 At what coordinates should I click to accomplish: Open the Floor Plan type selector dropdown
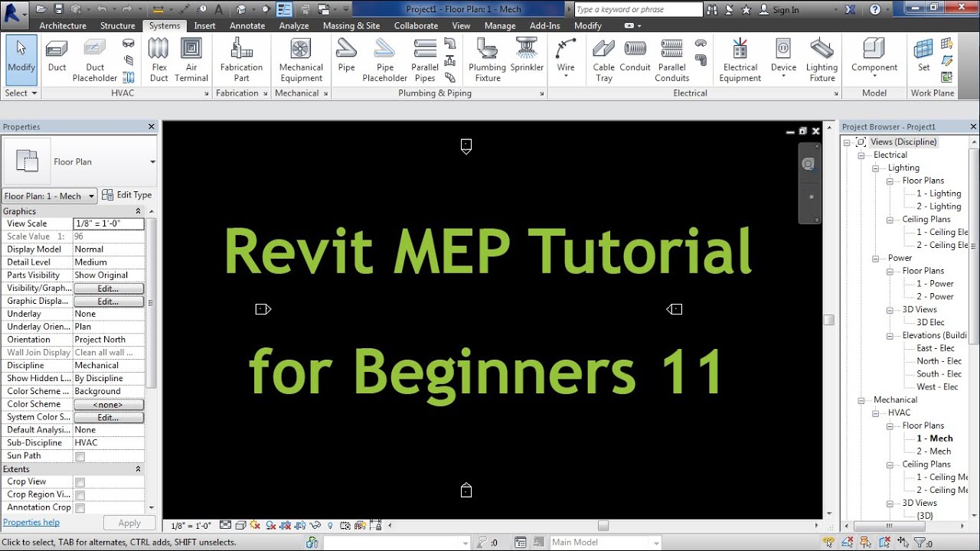tap(152, 161)
